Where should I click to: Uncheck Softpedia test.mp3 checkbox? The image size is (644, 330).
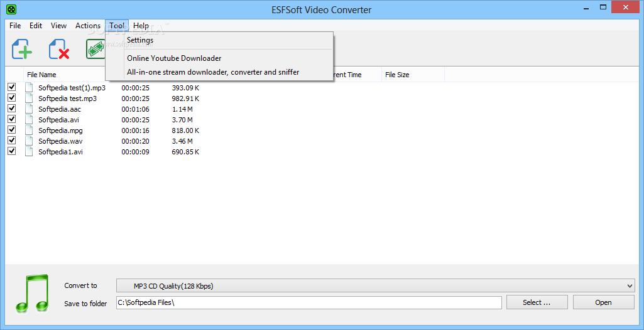tap(12, 98)
